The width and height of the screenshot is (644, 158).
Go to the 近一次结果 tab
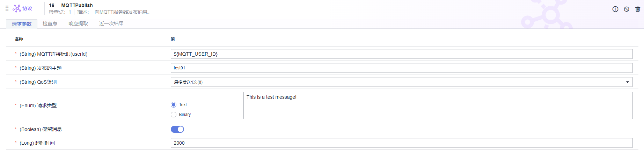[111, 23]
